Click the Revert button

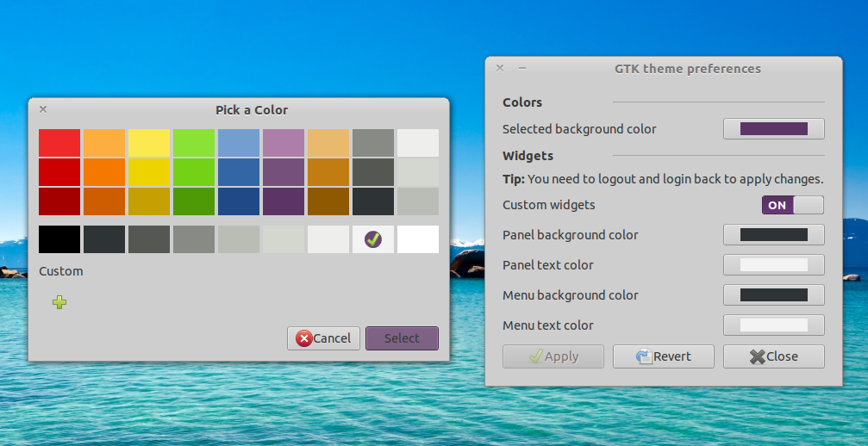[663, 356]
